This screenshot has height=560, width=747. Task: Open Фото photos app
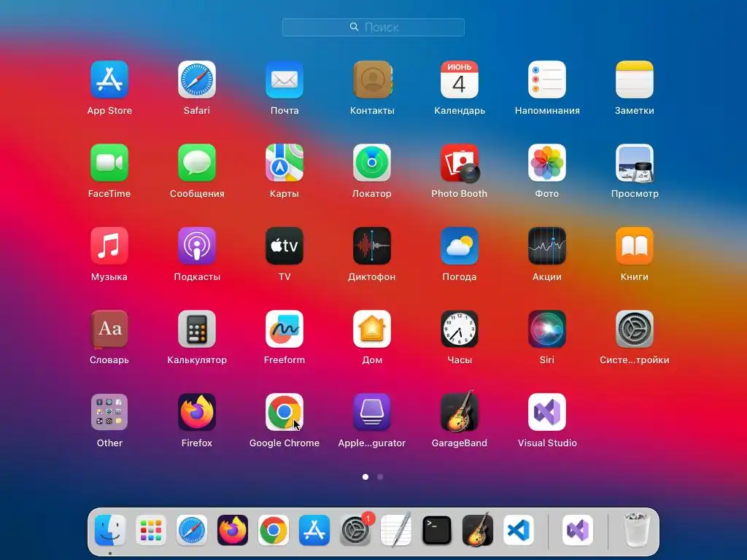pos(547,163)
